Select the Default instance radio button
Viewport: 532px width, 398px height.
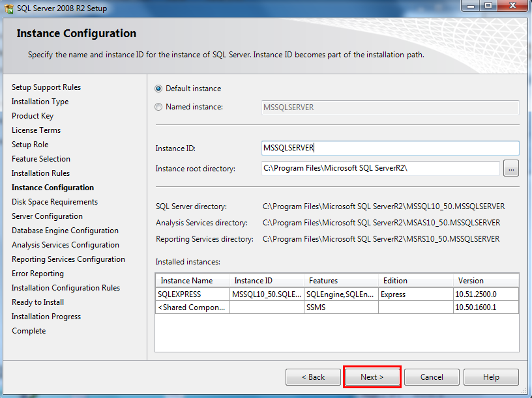pos(158,89)
